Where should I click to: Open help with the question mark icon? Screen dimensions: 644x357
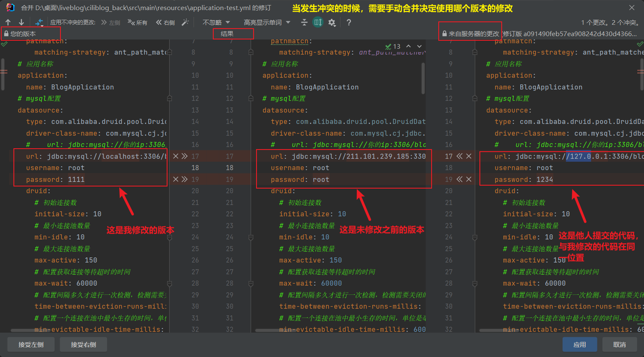pyautogui.click(x=348, y=22)
